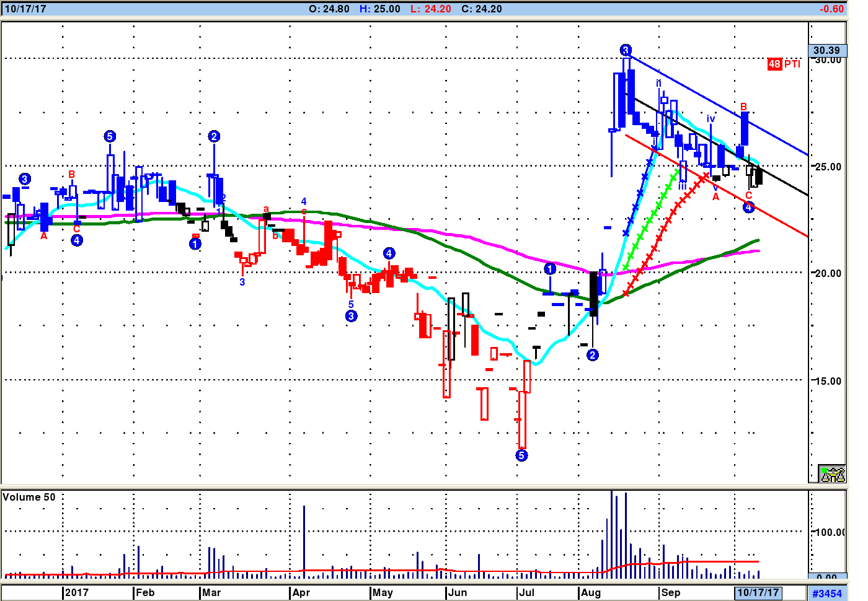This screenshot has width=868, height=601.
Task: Click the balance scales icon in chart corner
Action: click(x=832, y=474)
